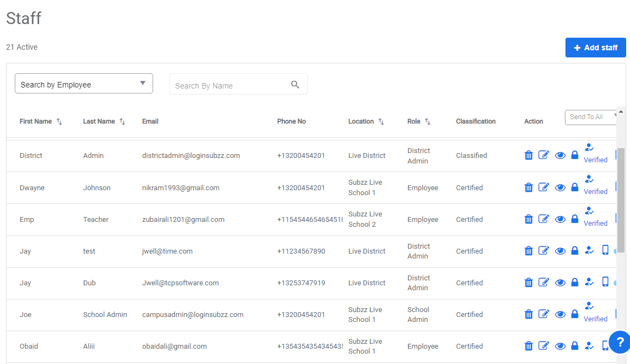Select the verified-person icon for Joe School Admin
Screen dimensions: 630x364
589,306
